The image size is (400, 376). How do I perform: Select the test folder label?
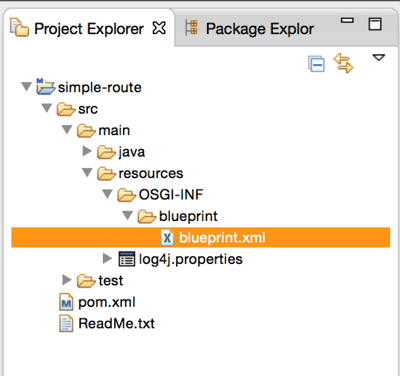(x=111, y=280)
